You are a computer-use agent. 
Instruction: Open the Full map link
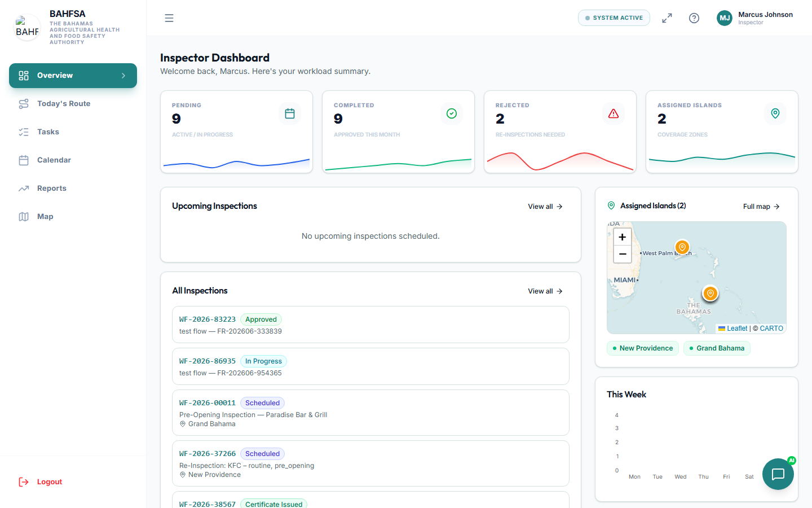[x=761, y=207]
